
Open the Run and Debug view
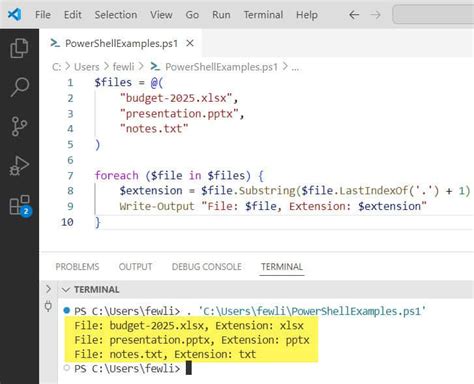coord(19,165)
